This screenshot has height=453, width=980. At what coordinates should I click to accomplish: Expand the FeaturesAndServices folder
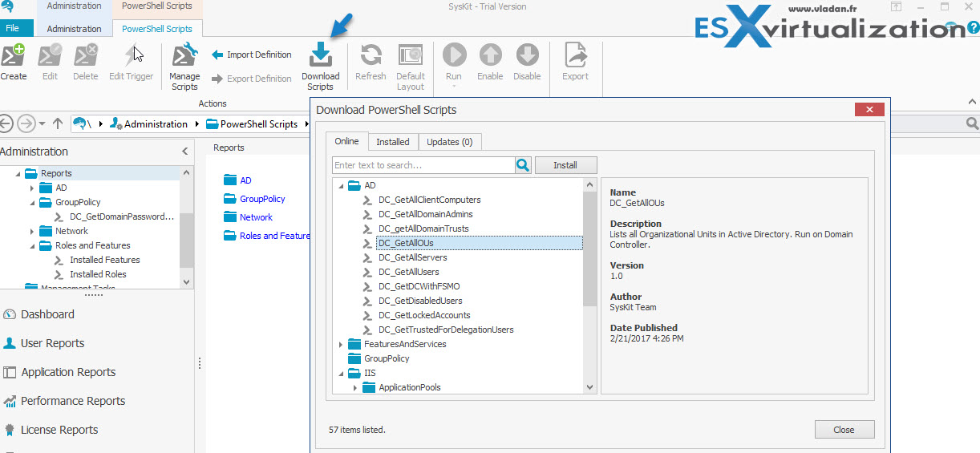(341, 344)
